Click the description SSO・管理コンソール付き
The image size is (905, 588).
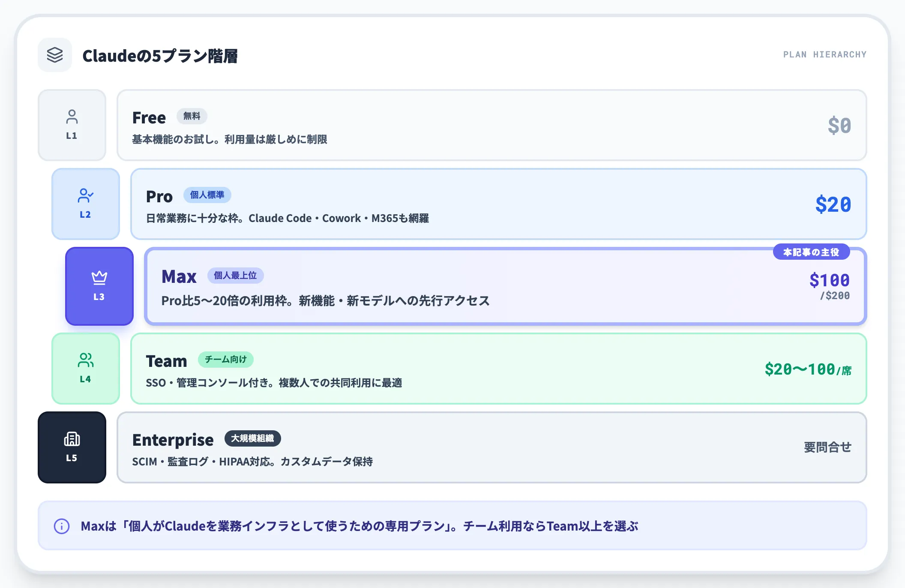(274, 383)
